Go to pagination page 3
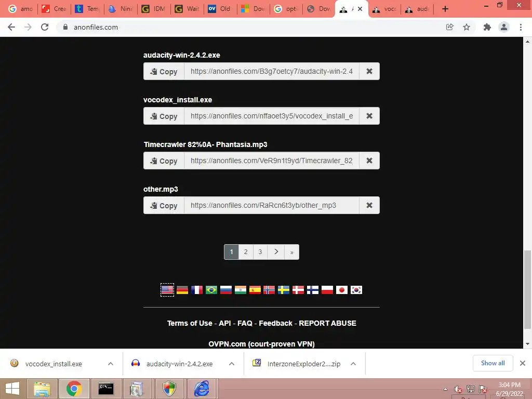 [x=260, y=252]
